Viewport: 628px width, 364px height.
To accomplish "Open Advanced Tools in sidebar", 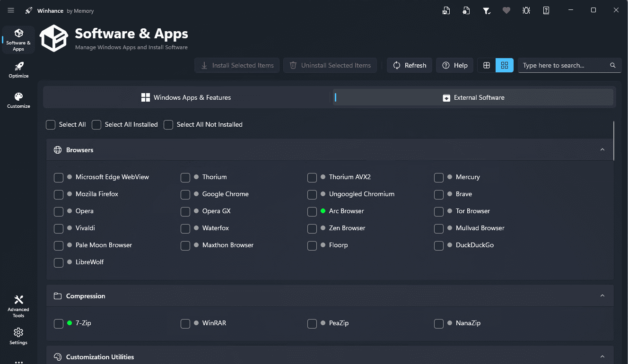I will click(x=18, y=305).
